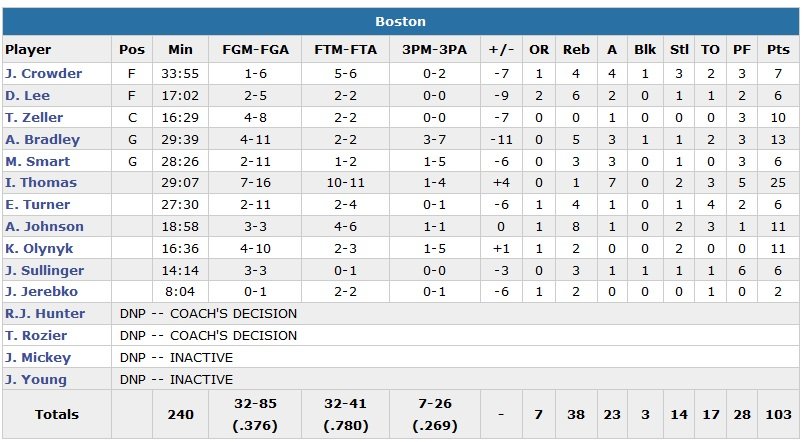View E. Turner's player page

(37, 205)
